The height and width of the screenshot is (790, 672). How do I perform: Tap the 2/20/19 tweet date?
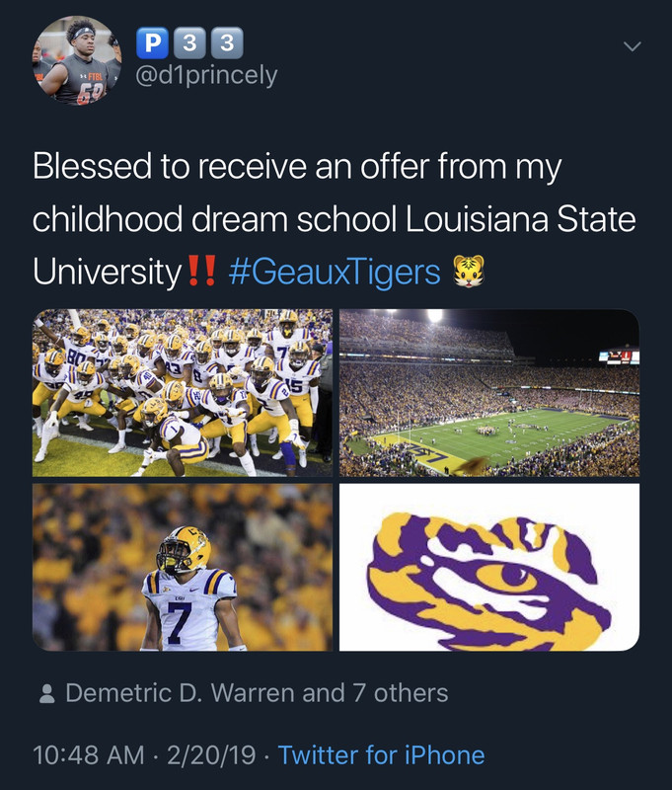coord(211,755)
